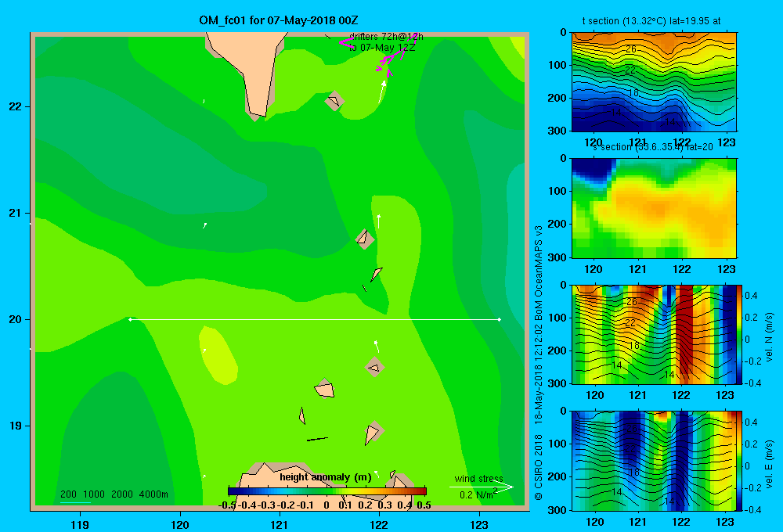Click longitude label '123' under the main map
The width and height of the screenshot is (783, 532).
click(479, 524)
